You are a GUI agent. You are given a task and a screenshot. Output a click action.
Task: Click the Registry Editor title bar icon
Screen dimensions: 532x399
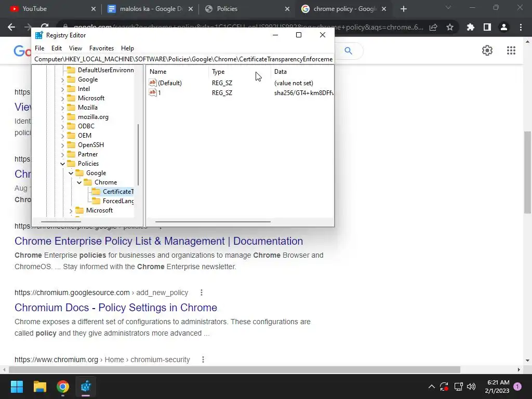pos(39,35)
